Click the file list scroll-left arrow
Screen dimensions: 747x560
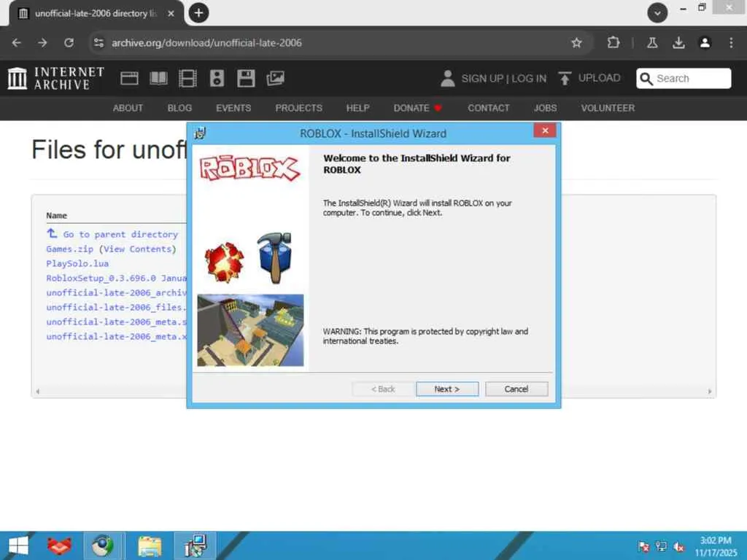(38, 392)
